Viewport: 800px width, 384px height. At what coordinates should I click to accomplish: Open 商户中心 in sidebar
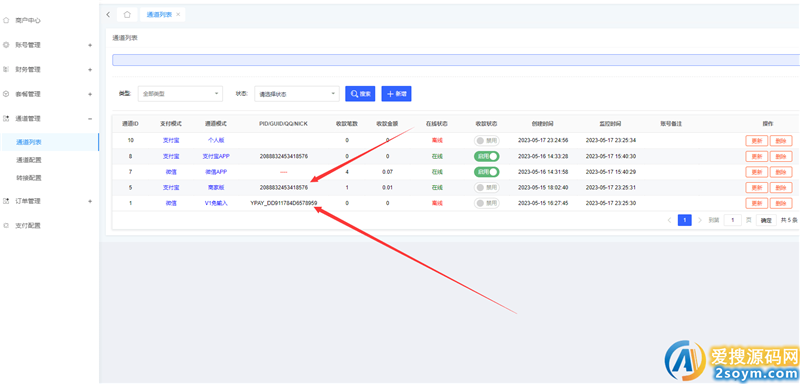(x=28, y=20)
